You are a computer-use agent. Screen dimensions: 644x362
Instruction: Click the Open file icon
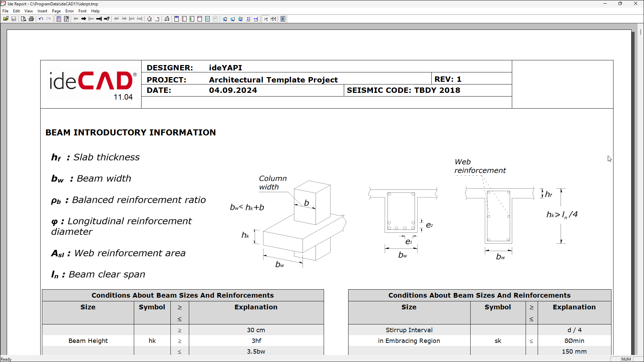(x=6, y=19)
